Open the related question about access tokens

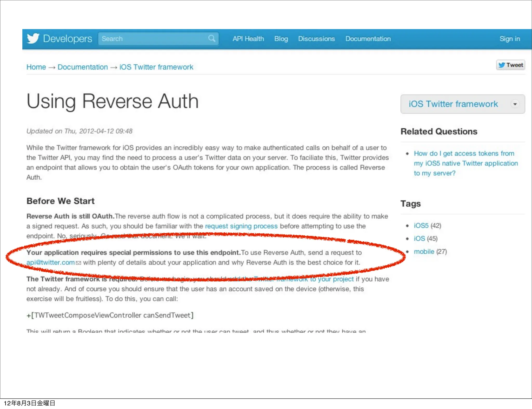464,163
